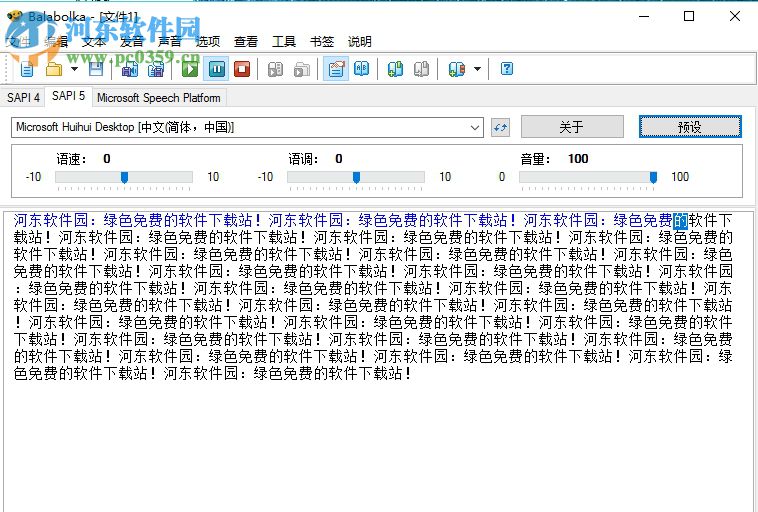Minimize the Balabolka window
Screen dimensions: 758x512
[x=644, y=16]
